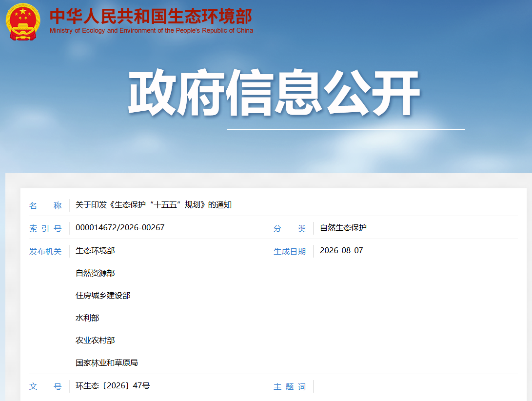Select issuing agency 自然资源部
Viewport: 532px width, 401px height.
(x=96, y=273)
